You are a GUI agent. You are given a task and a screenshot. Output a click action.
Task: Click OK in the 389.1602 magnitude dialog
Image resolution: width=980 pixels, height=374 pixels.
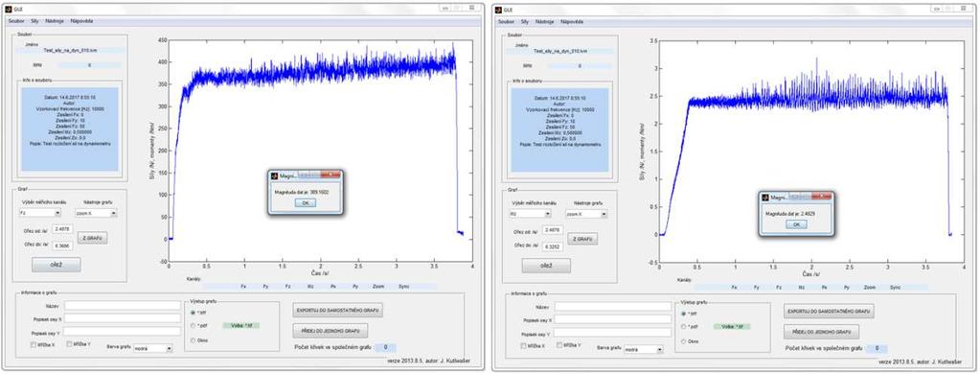click(x=305, y=203)
